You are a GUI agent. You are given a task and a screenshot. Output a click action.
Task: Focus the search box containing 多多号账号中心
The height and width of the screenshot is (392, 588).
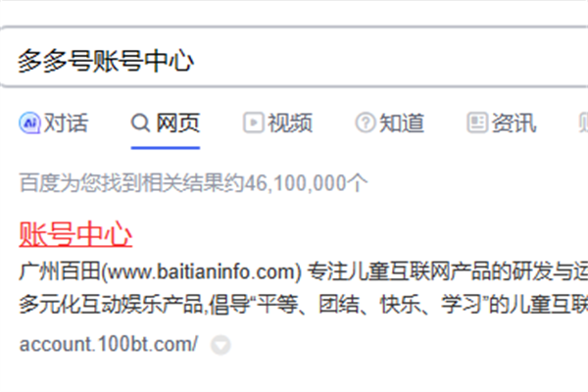tap(294, 57)
